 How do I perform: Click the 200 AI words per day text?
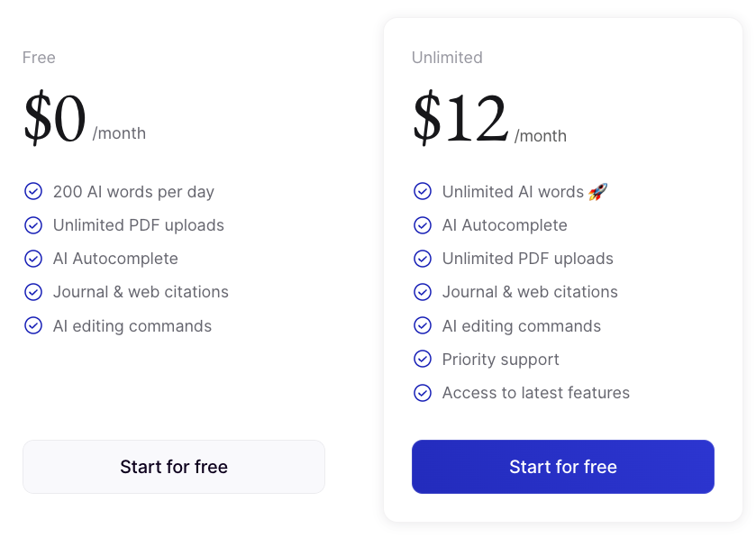click(x=133, y=192)
